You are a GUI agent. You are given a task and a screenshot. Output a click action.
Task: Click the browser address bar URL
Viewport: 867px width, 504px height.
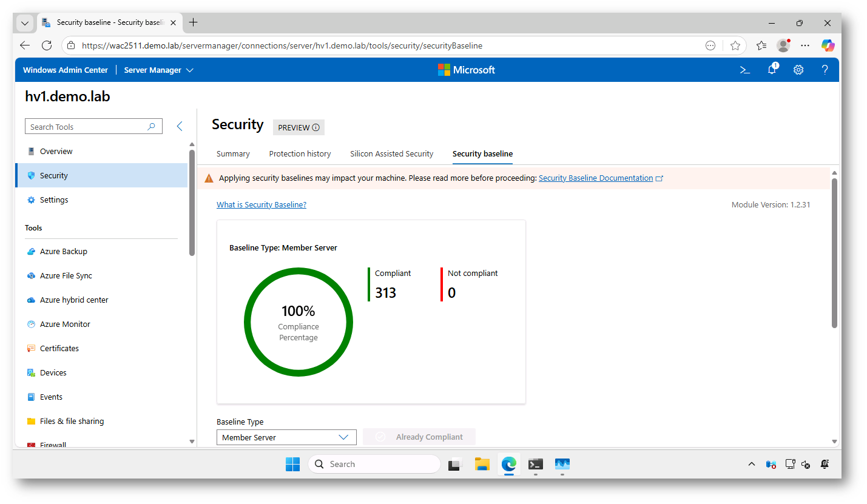[282, 45]
